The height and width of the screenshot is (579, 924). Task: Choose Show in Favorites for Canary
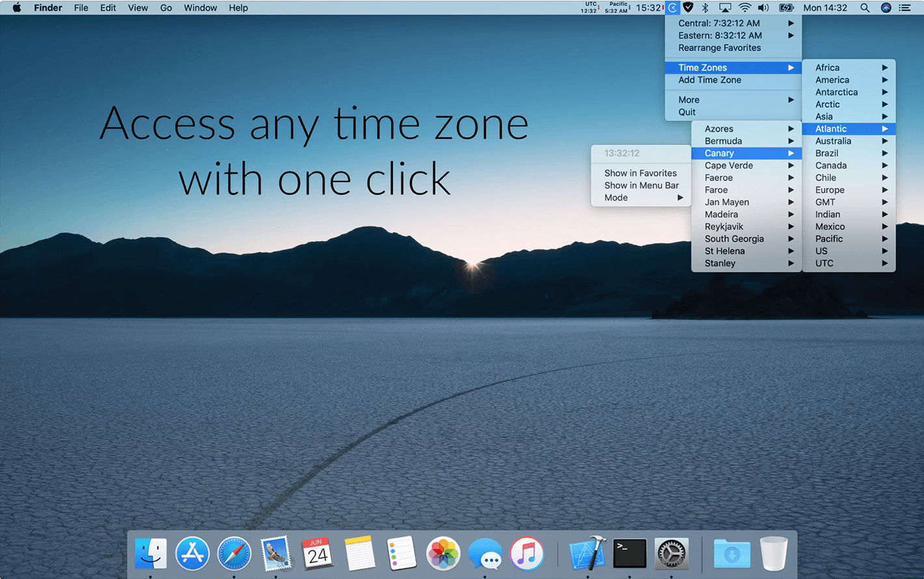(641, 173)
